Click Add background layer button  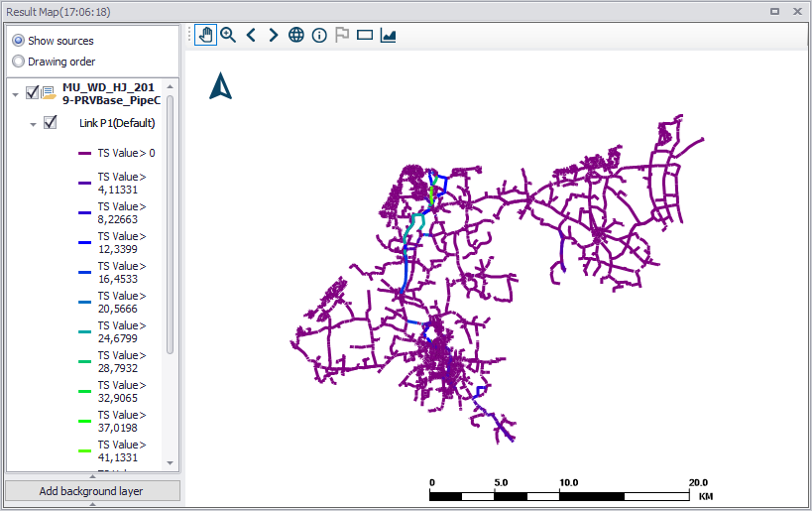(92, 491)
